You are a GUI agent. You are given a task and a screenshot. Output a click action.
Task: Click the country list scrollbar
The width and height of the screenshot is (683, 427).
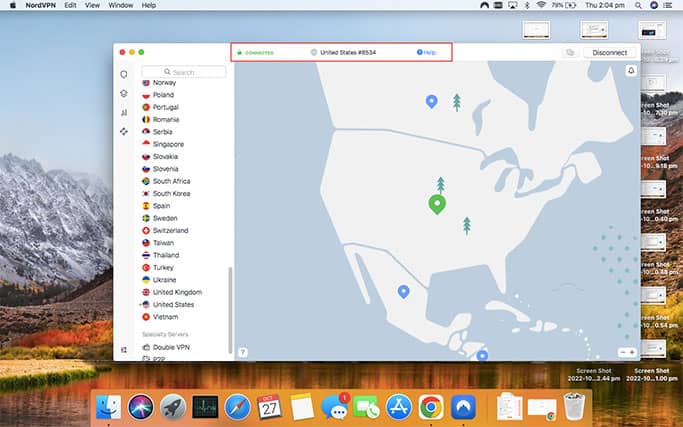pyautogui.click(x=230, y=310)
